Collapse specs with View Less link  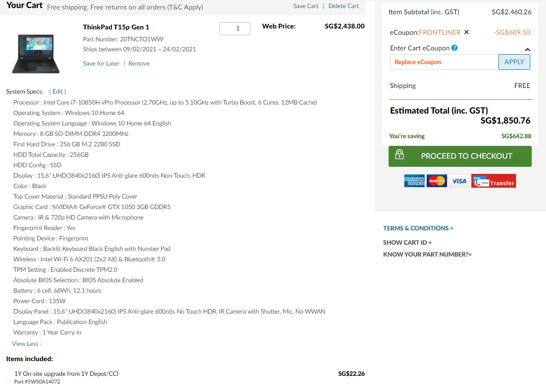tap(27, 344)
